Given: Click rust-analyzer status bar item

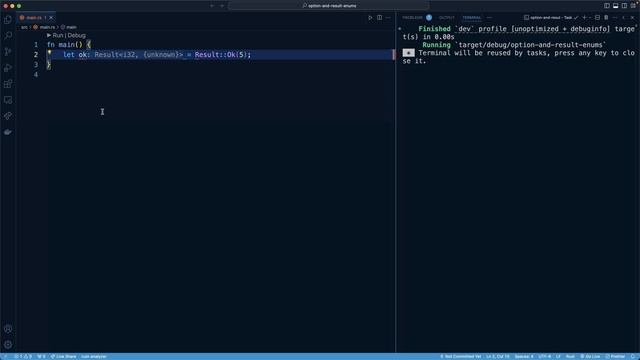Looking at the screenshot, I should (93, 356).
